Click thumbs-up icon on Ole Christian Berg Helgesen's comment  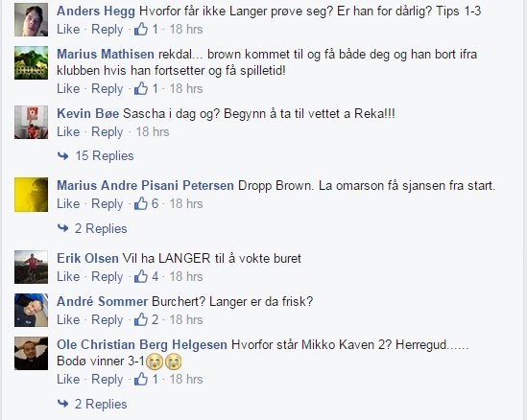point(141,379)
